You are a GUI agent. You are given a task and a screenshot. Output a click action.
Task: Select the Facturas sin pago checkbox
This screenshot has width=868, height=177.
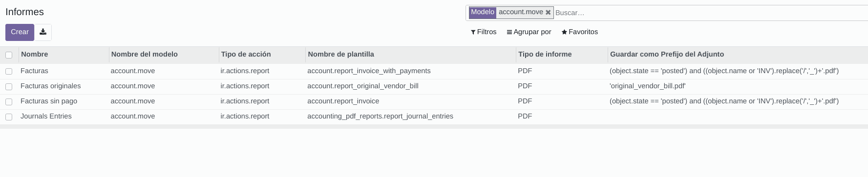(9, 102)
